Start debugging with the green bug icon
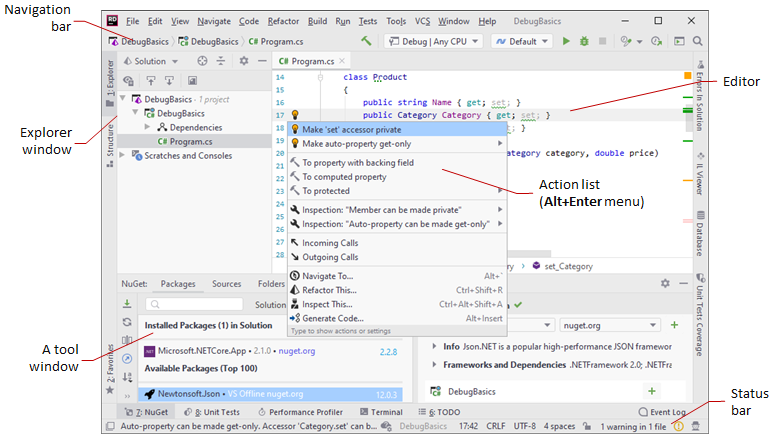 point(584,41)
